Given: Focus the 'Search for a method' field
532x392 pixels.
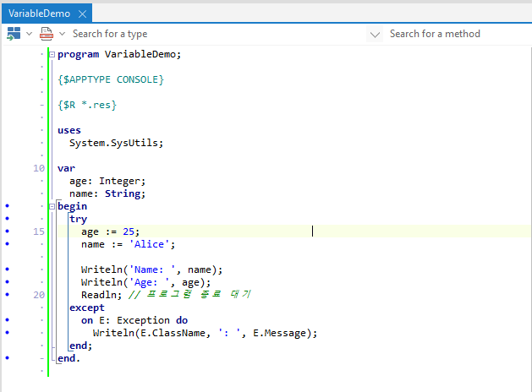Looking at the screenshot, I should pos(458,34).
